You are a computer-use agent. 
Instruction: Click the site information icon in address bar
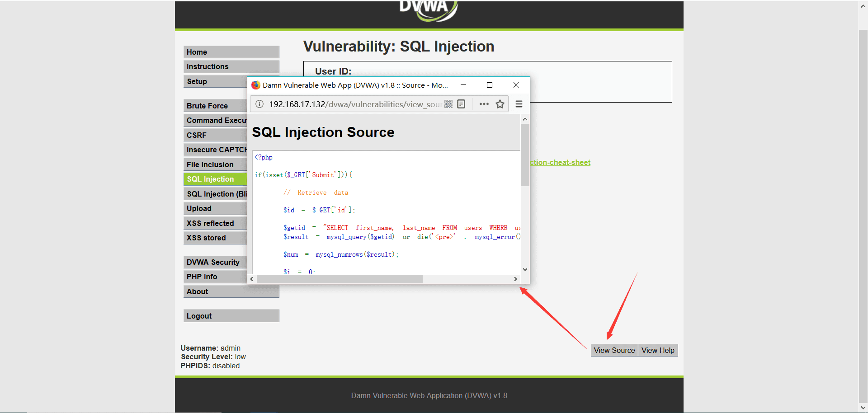pos(259,104)
